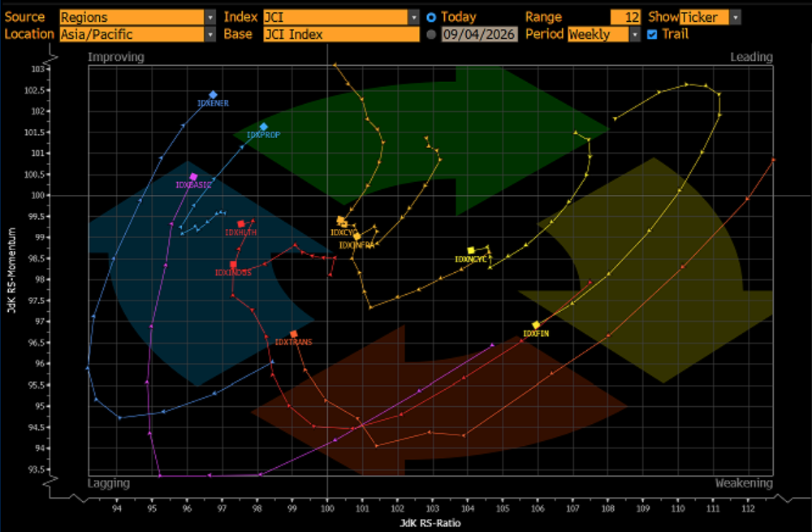Click the Range value field
The image size is (812, 532).
625,18
